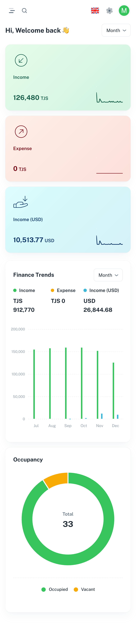This screenshot has width=136, height=644.
Task: Toggle Vacant legend in Occupancy chart
Action: 84,589
